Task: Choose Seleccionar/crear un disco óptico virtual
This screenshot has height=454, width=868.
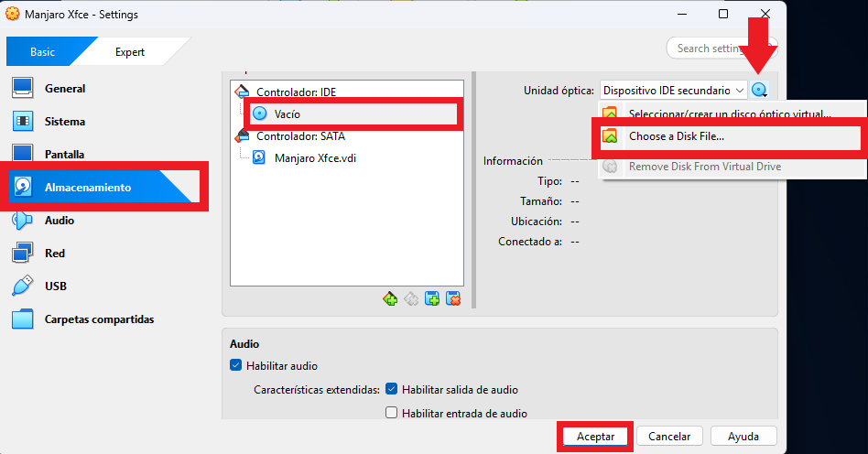Action: (730, 112)
